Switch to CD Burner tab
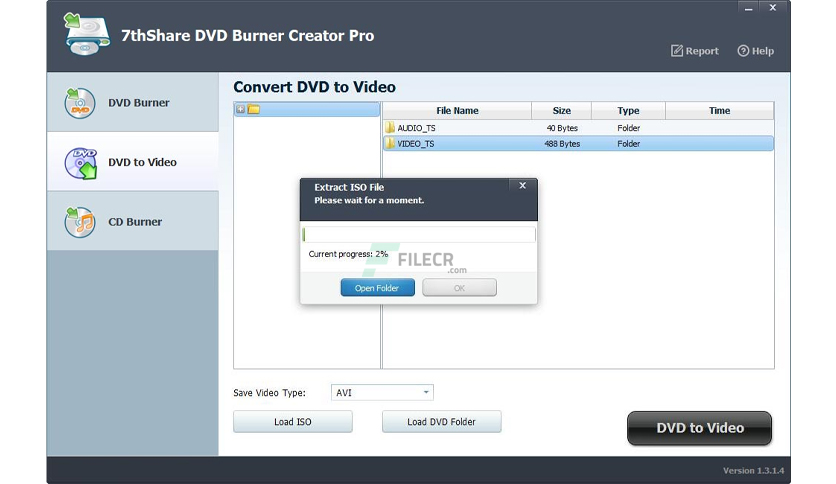Screen dimensions: 836x484 coord(133,222)
